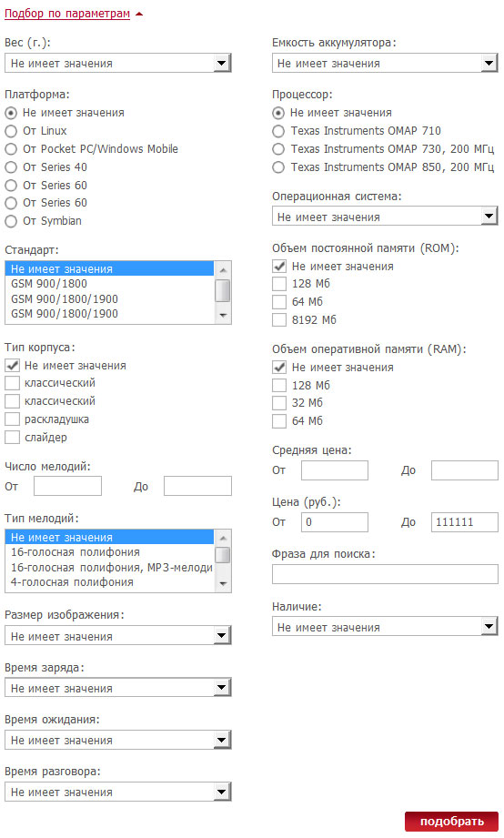Focus the Цена До field containing 111111
504x838 pixels.
465,522
